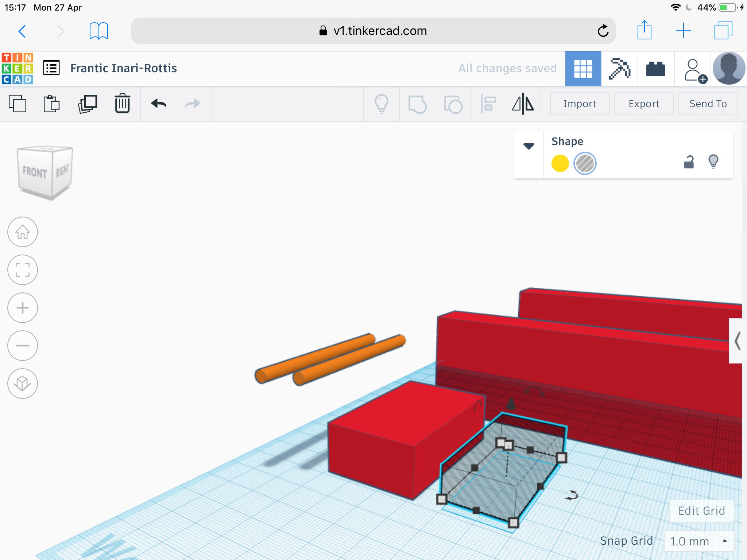747x560 pixels.
Task: Tap the v1.tinkercad.com address bar
Action: 373,31
